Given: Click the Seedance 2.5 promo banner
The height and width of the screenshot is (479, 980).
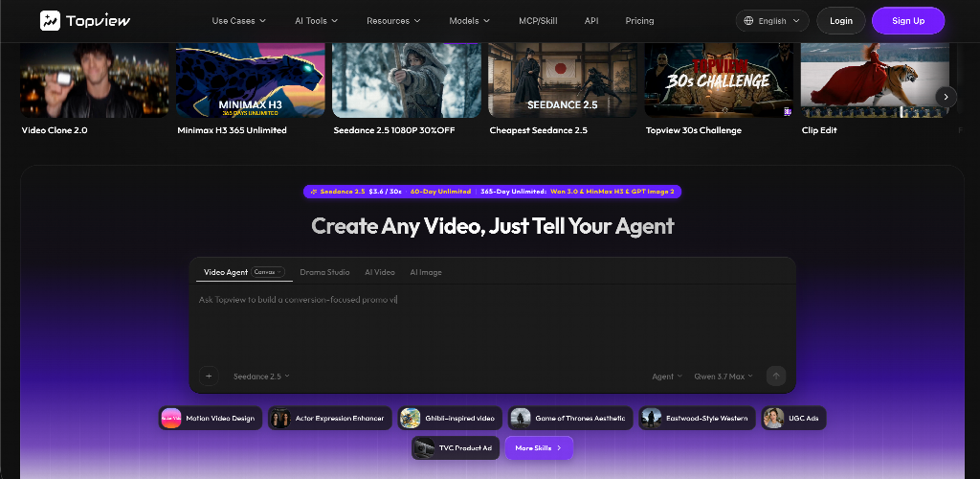Looking at the screenshot, I should (493, 192).
